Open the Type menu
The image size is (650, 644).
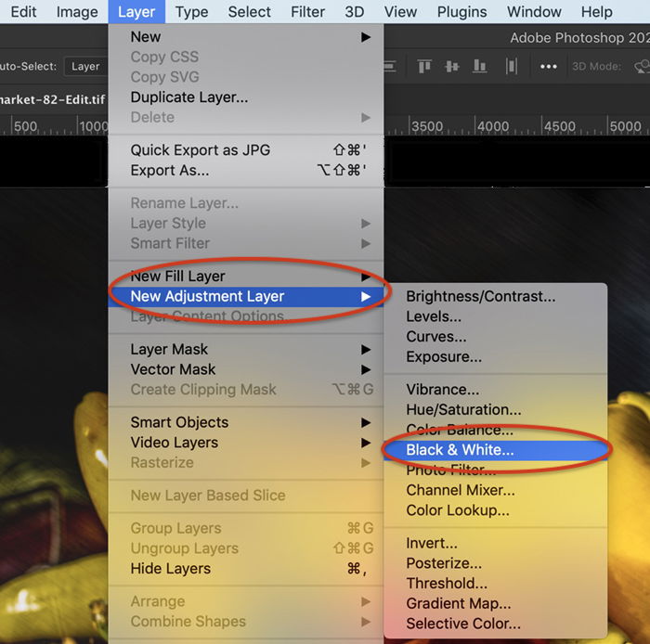pyautogui.click(x=191, y=12)
